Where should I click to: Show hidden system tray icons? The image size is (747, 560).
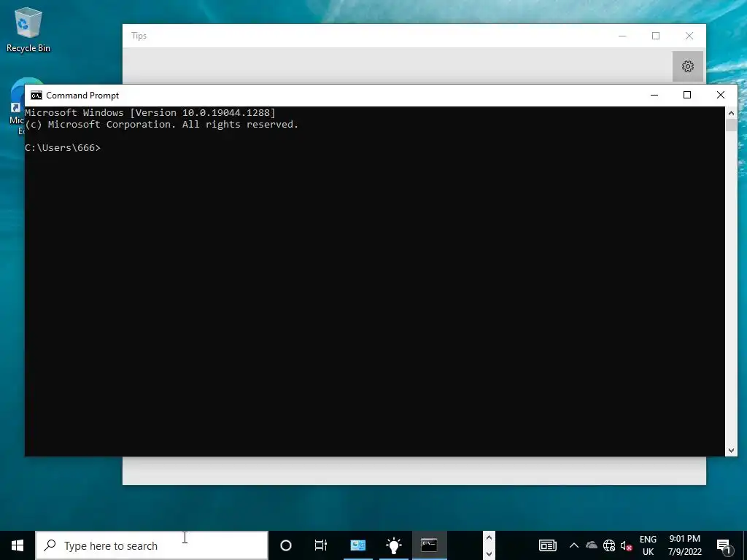[x=574, y=545]
